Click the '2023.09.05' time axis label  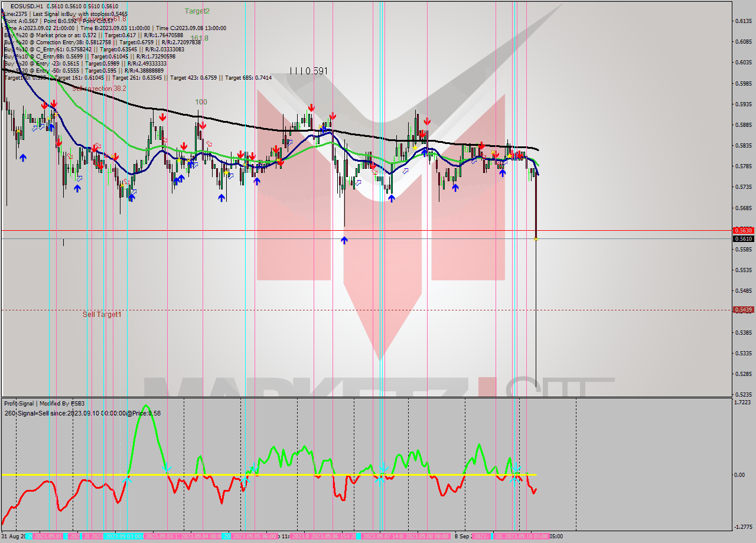coord(255,537)
